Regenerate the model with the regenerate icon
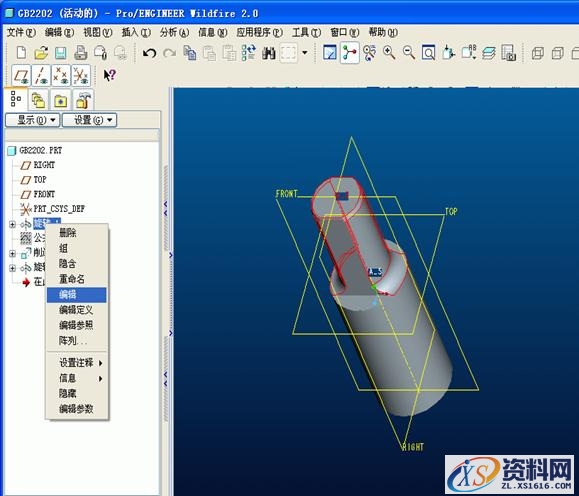Screen dimensions: 579x496 [249, 53]
